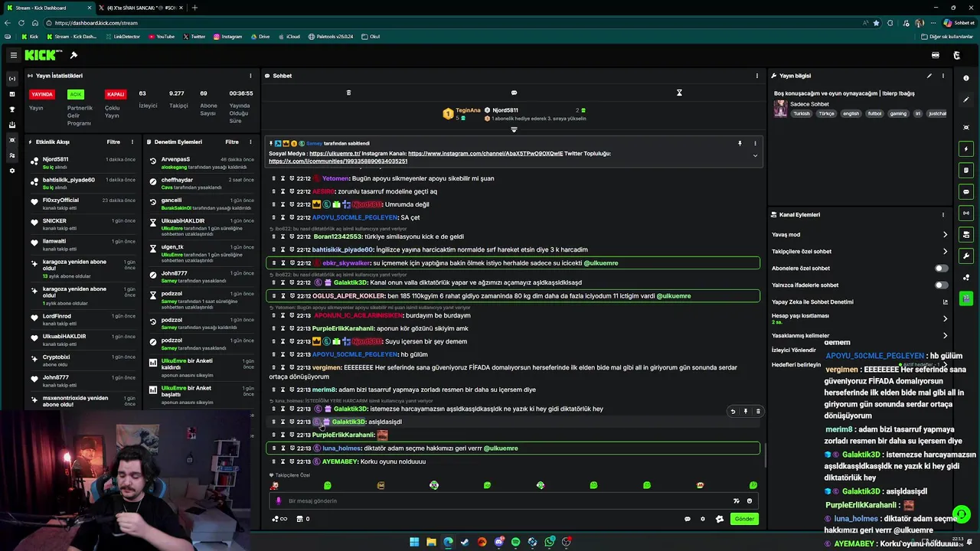The width and height of the screenshot is (980, 551).
Task: Toggle the green chat widget in the right sidebar
Action: (966, 192)
